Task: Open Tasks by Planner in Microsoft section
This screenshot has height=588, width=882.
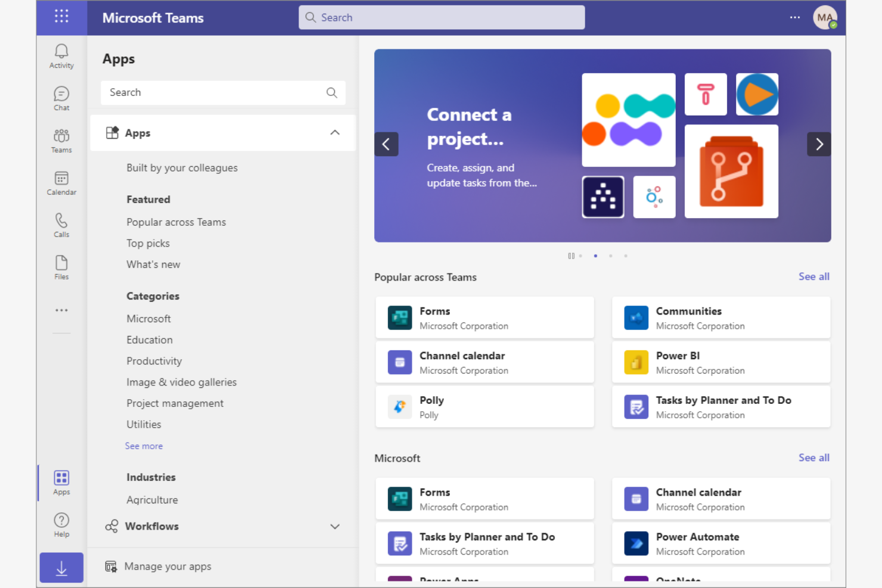Action: tap(485, 543)
